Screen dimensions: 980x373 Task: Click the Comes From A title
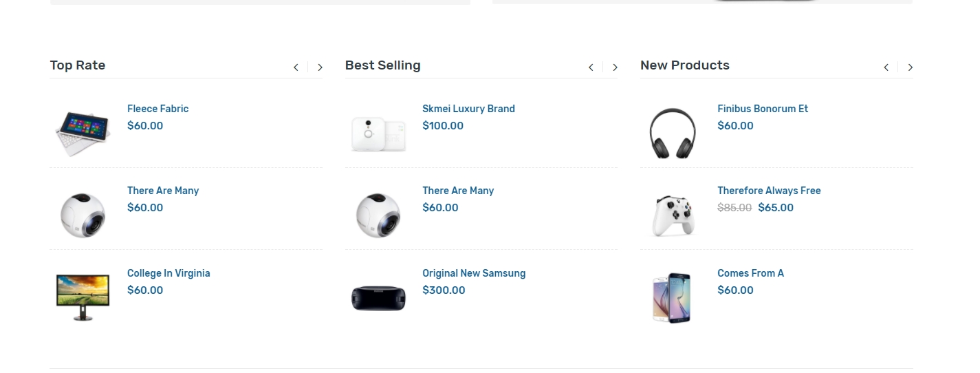(750, 273)
